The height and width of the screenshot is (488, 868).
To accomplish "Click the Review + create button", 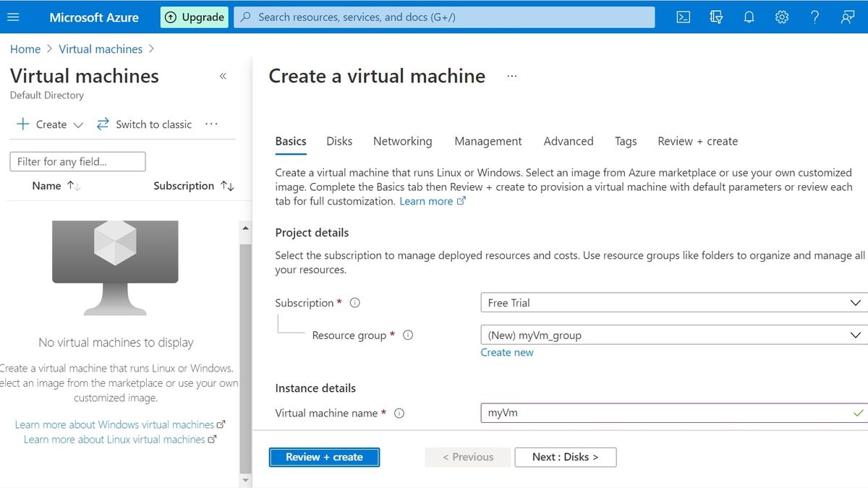I will [324, 457].
